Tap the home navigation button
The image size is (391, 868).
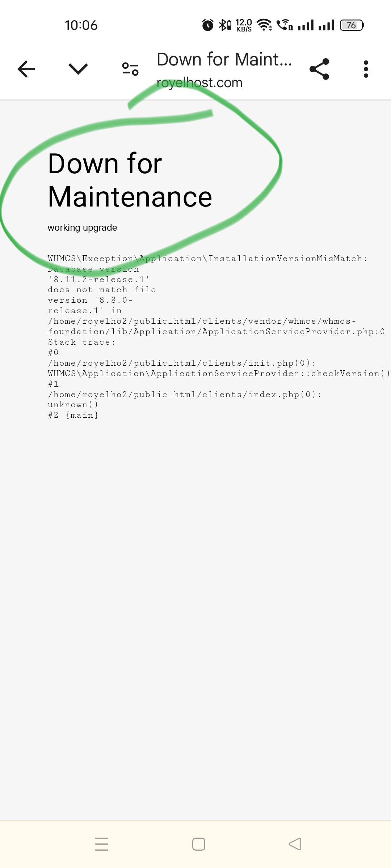tap(199, 844)
